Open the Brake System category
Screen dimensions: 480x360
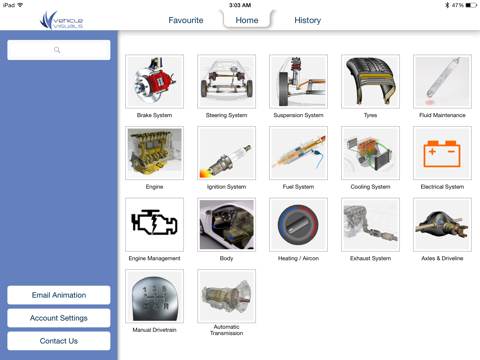[x=154, y=82]
